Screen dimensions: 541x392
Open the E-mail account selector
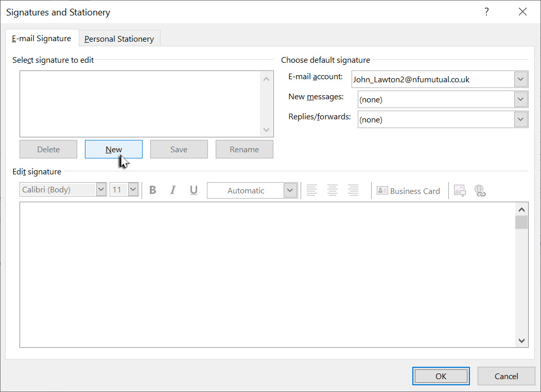coord(520,79)
